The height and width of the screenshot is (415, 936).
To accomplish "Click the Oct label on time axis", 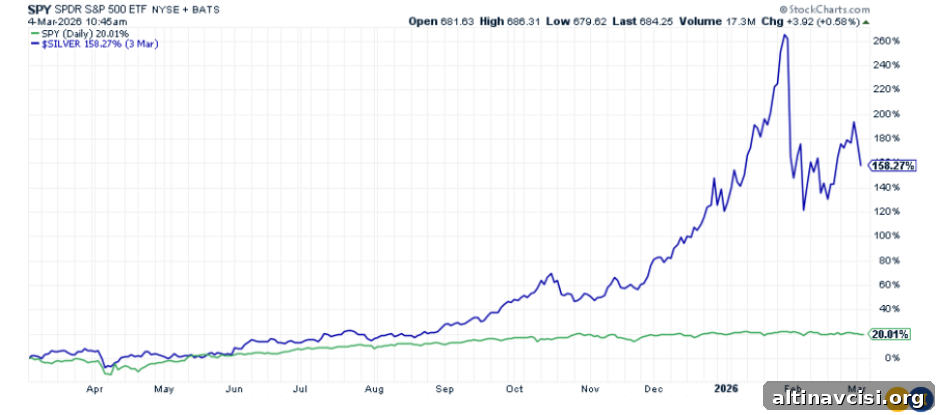I will pyautogui.click(x=514, y=389).
